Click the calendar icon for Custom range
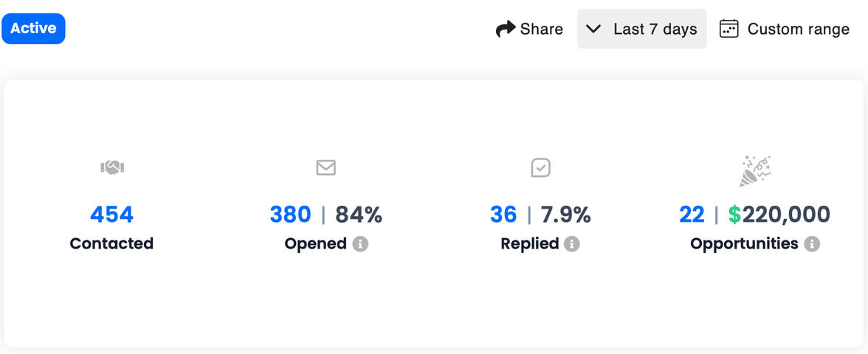Screen dimensions: 868x354 point(729,29)
